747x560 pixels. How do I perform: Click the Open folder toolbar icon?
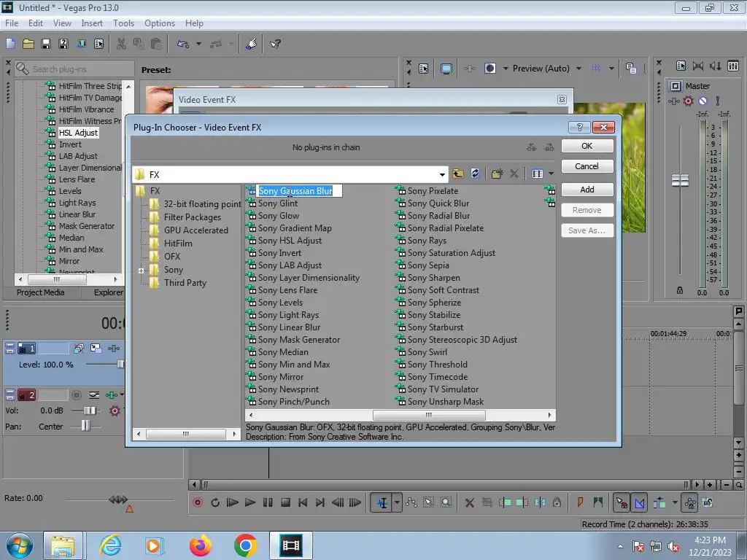click(28, 44)
